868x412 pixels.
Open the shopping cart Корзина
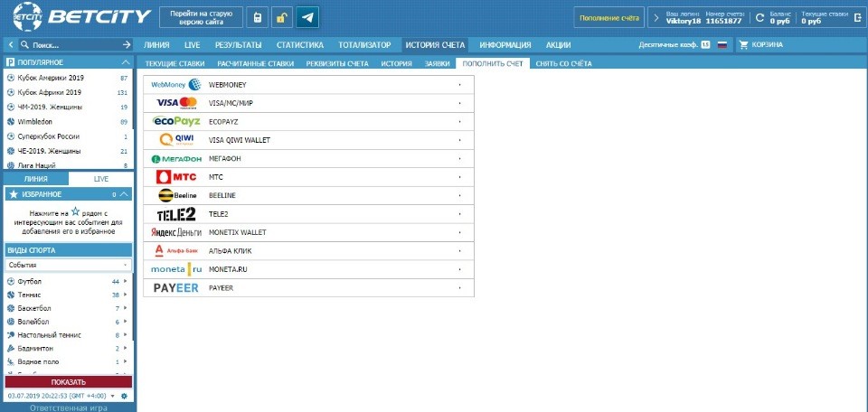pyautogui.click(x=761, y=45)
